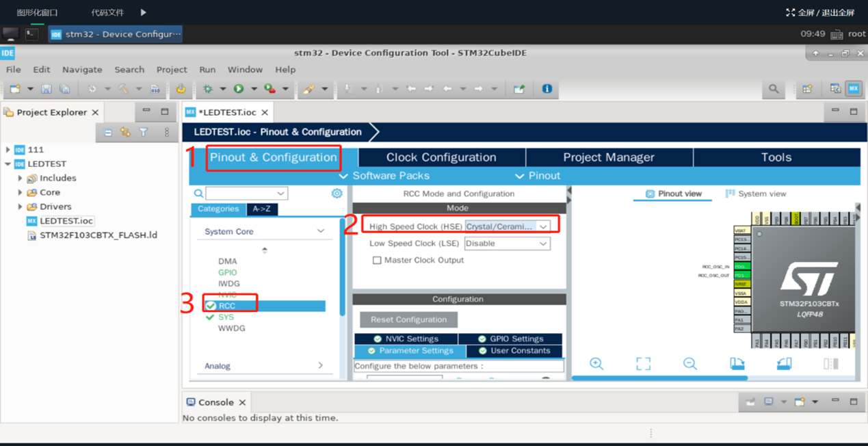Image resolution: width=868 pixels, height=446 pixels.
Task: Open LEDTEST.ioc in Project Explorer
Action: [x=66, y=221]
